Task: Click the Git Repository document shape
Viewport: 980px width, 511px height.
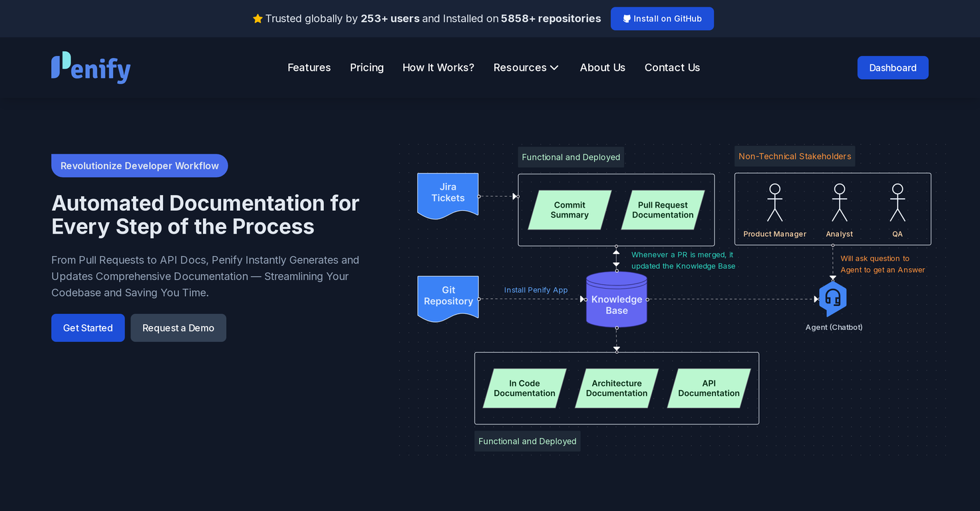Action: coord(448,297)
